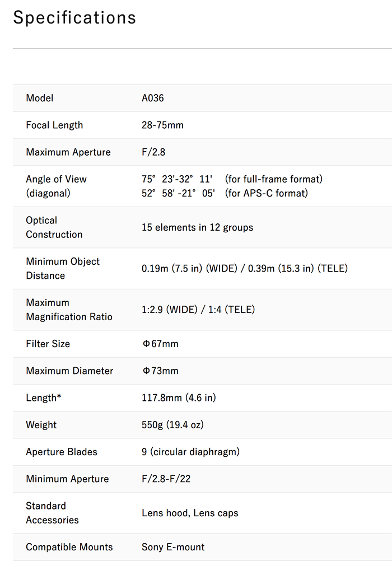This screenshot has height=566, width=392.
Task: Select the A036 model value
Action: (x=153, y=98)
